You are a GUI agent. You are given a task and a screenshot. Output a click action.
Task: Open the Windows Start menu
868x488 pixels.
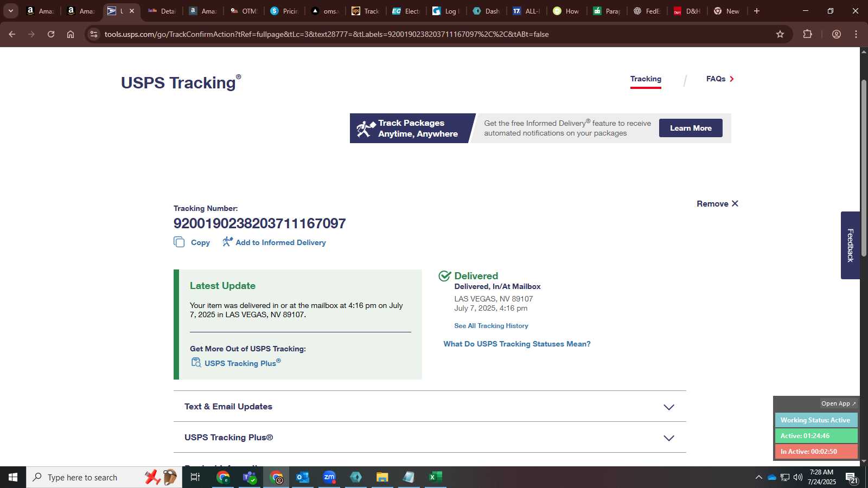pos(13,477)
